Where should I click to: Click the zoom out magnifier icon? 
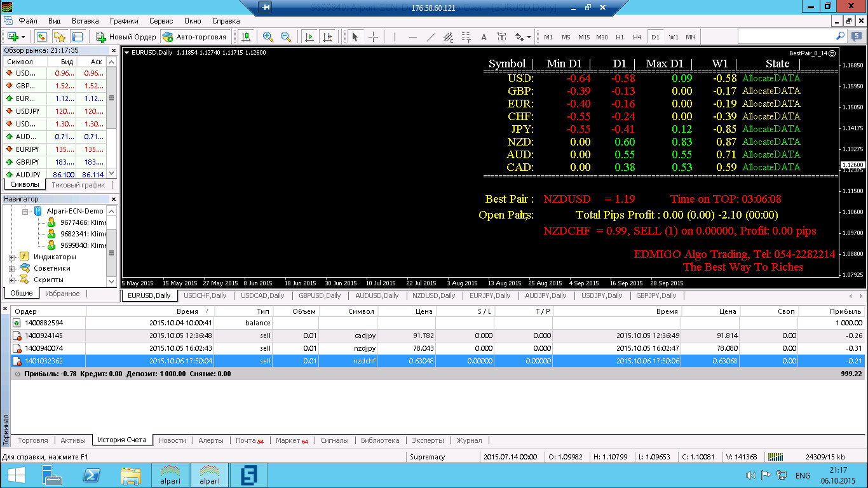(286, 37)
